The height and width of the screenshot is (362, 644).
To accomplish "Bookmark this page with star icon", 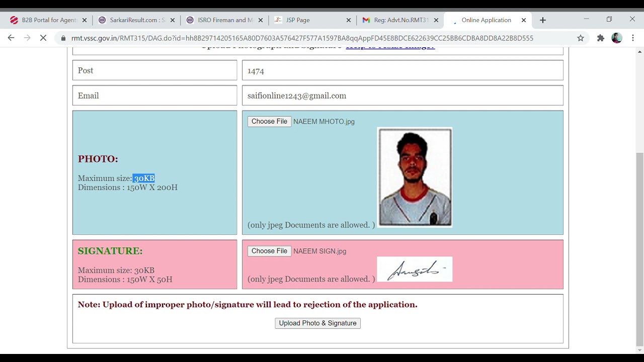I will coord(581,38).
